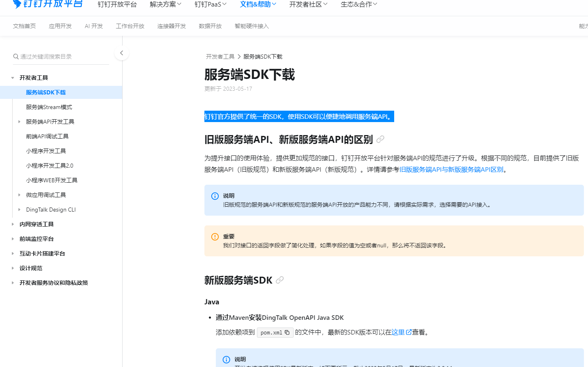Focus the 通过关键词搜索目录 search field

click(61, 57)
